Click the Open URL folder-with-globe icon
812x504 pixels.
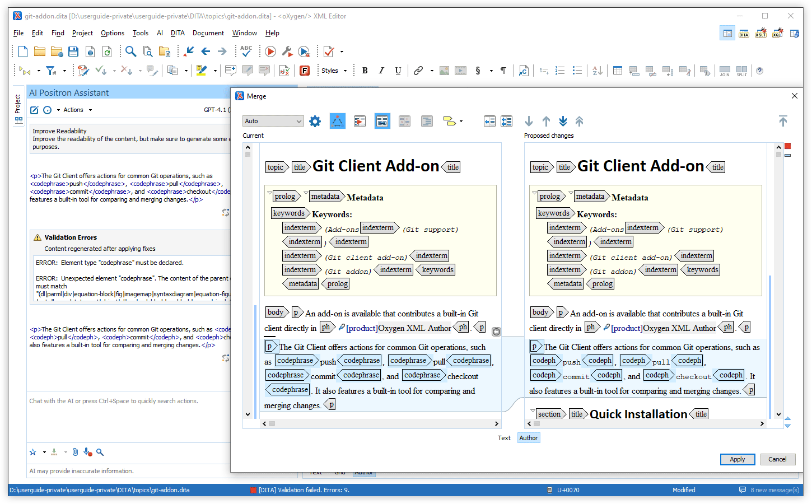57,52
